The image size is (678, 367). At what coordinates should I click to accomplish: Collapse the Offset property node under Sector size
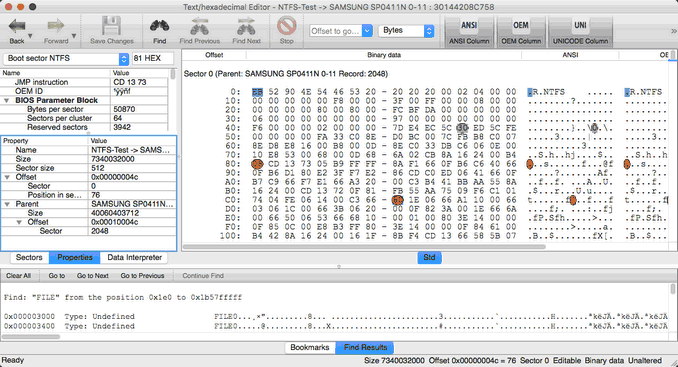[7, 177]
